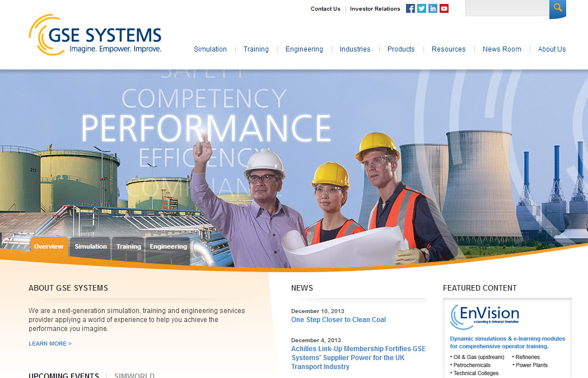Expand the Products navigation menu
The width and height of the screenshot is (588, 378).
click(401, 49)
